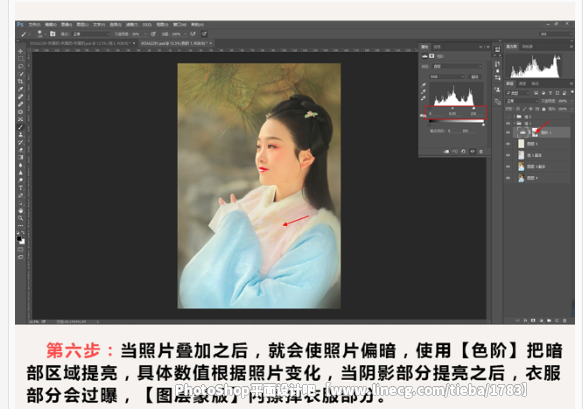Select the Blur droplet tool
Viewport: 583px width, 409px height.
coord(21,165)
